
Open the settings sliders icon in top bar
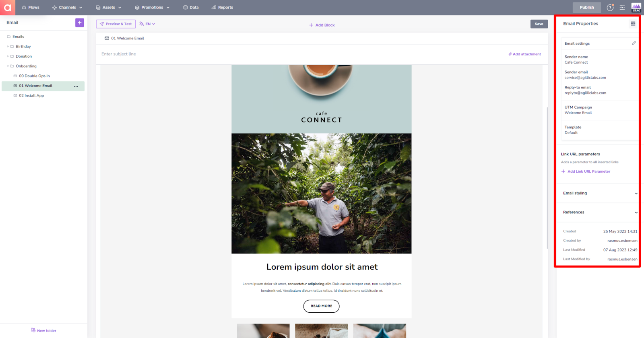click(622, 8)
